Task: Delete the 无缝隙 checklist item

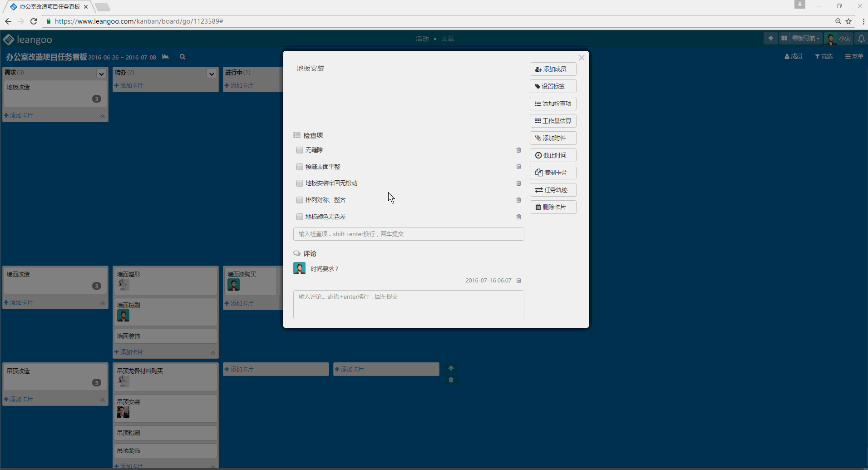Action: pos(518,150)
